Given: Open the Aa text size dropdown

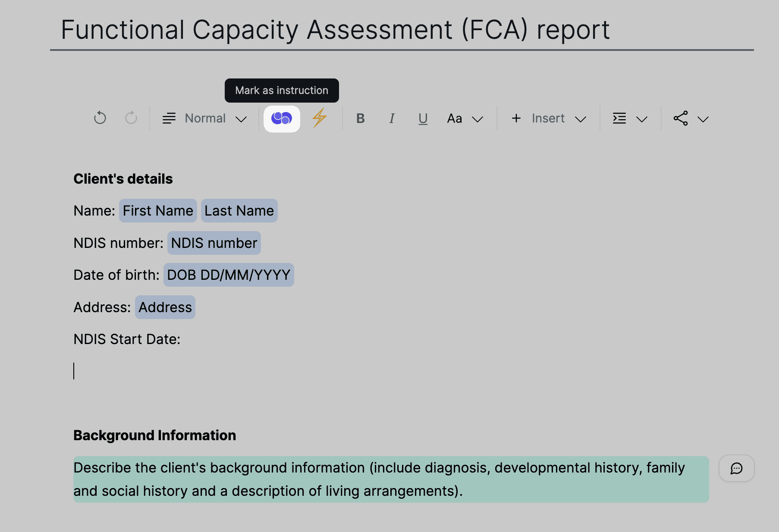Looking at the screenshot, I should pos(465,119).
